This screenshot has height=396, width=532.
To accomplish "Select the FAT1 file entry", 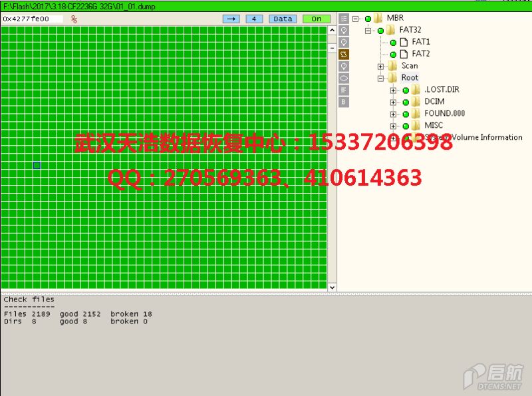I will (420, 42).
